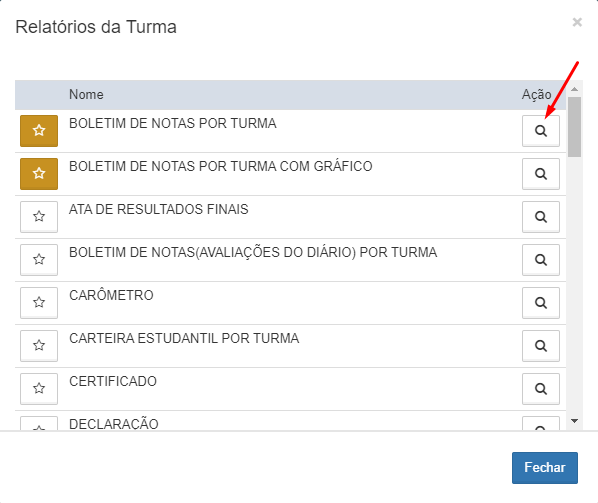
Task: Click scrollbar down arrow in report list
Action: pyautogui.click(x=574, y=421)
